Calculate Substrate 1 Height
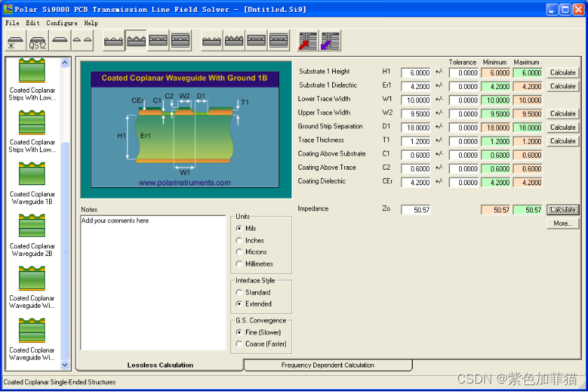Image resolution: width=588 pixels, height=392 pixels. 563,73
